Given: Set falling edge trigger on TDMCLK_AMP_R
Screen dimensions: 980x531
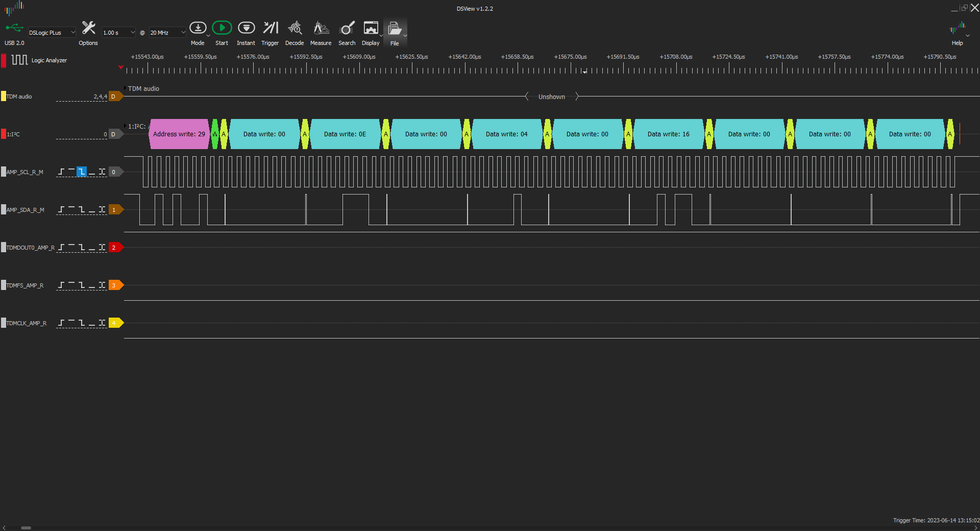Looking at the screenshot, I should click(x=82, y=323).
